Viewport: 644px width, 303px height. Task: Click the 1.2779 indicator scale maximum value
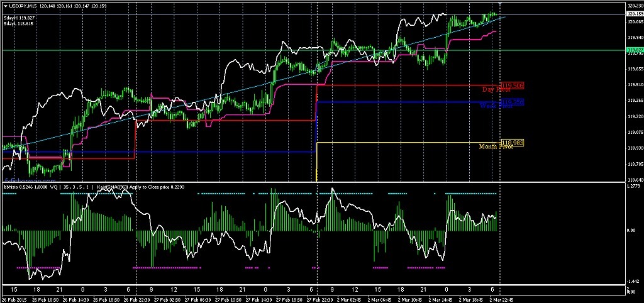pos(633,187)
